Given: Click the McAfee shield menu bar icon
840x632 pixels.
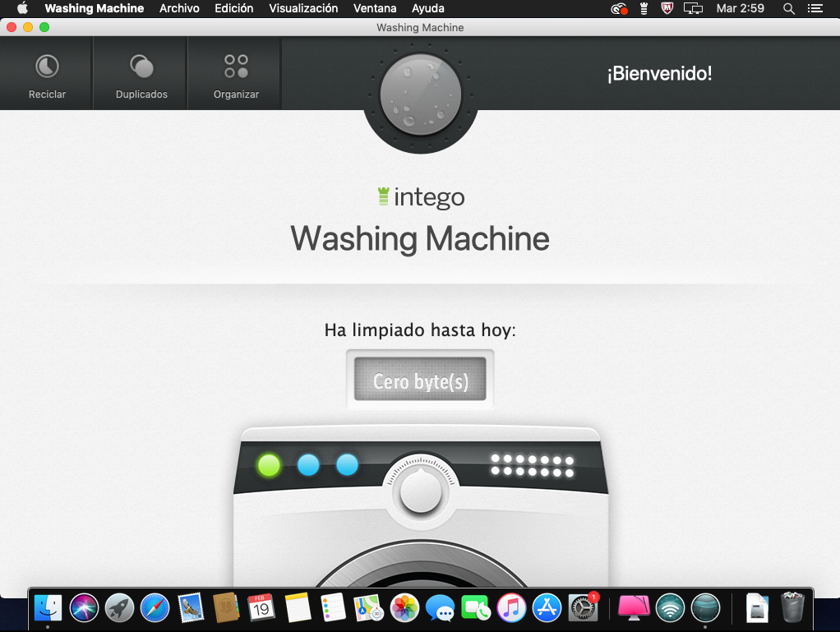Looking at the screenshot, I should tap(667, 8).
